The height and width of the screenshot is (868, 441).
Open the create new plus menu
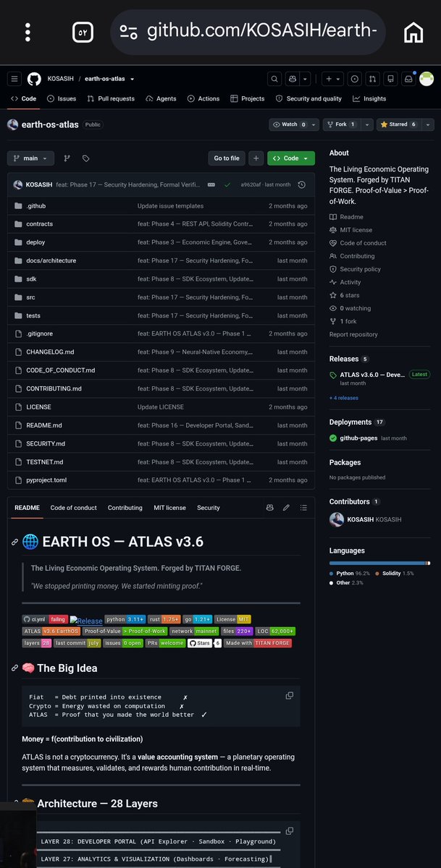coord(332,79)
